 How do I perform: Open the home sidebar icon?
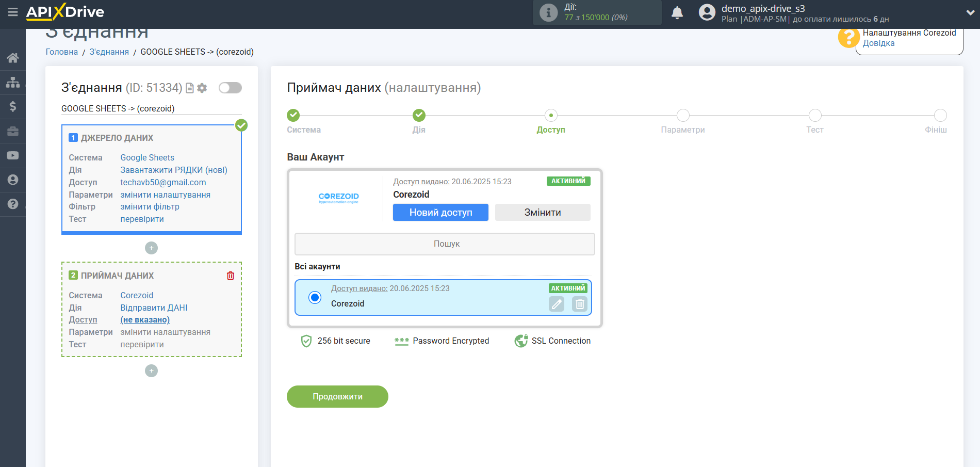click(13, 58)
